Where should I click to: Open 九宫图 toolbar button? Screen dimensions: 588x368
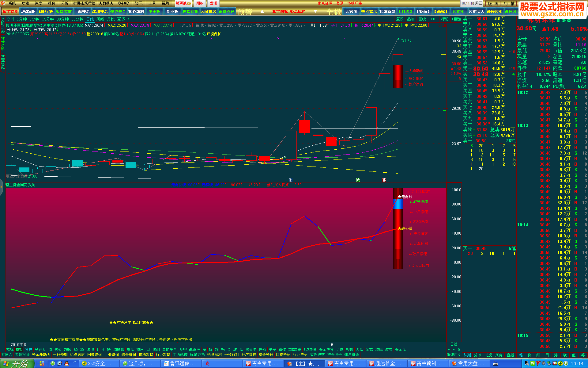[351, 12]
